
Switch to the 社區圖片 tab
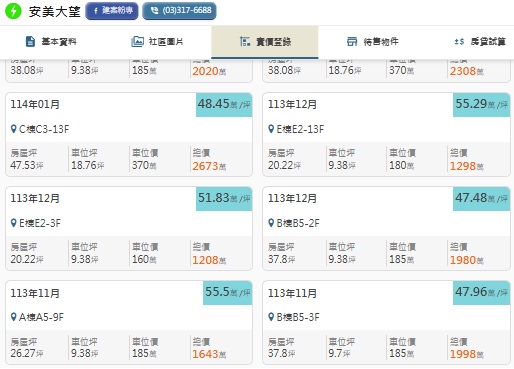click(x=158, y=42)
